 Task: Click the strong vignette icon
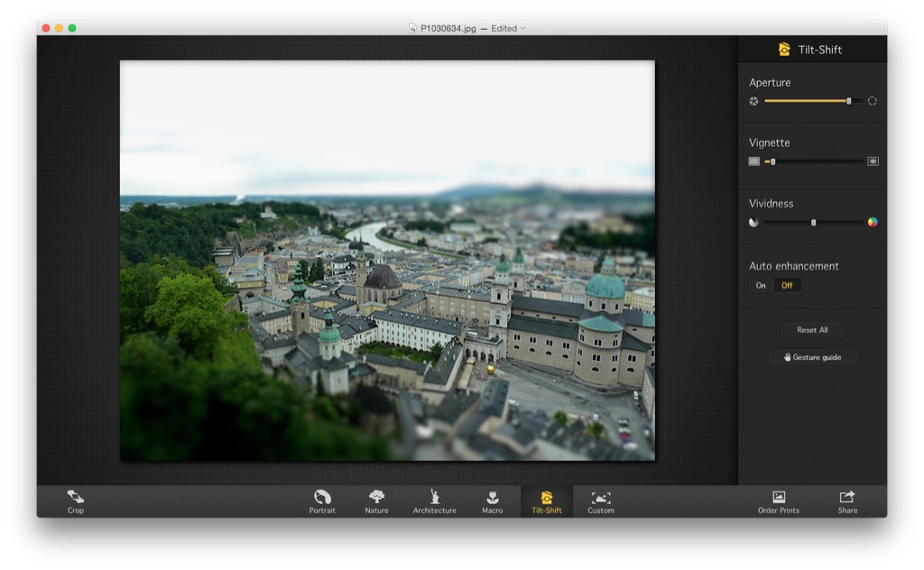(873, 161)
